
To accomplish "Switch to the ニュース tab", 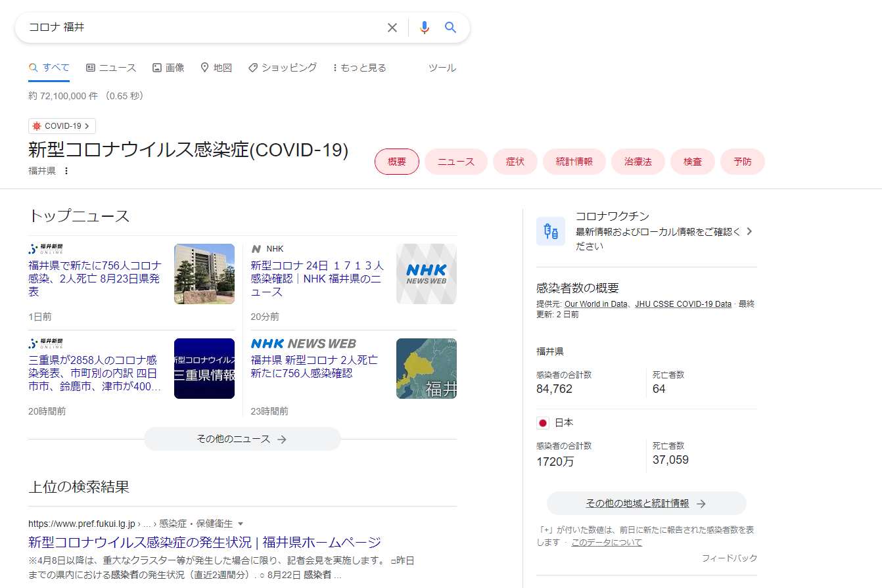I will (x=111, y=68).
